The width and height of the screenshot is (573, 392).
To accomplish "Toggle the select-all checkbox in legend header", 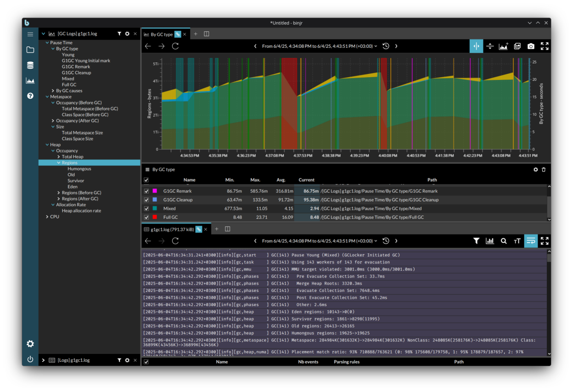I will coord(146,180).
